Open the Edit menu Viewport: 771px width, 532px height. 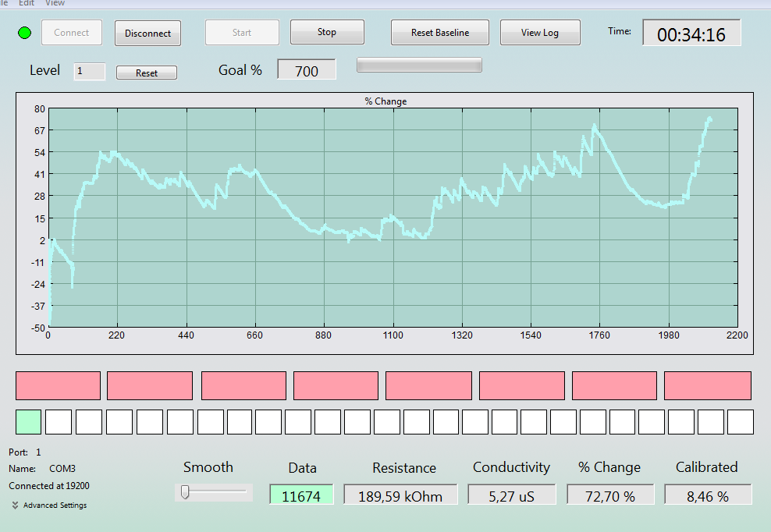tap(27, 3)
